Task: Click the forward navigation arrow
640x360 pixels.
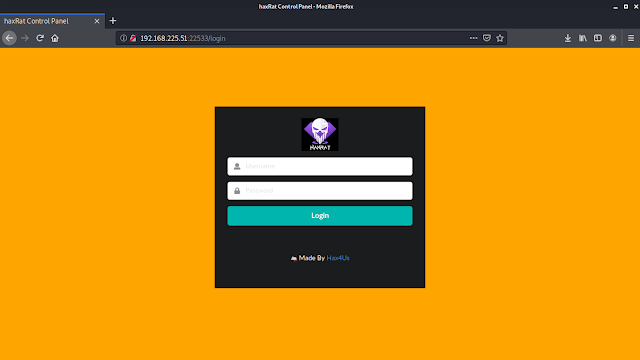Action: coord(25,38)
